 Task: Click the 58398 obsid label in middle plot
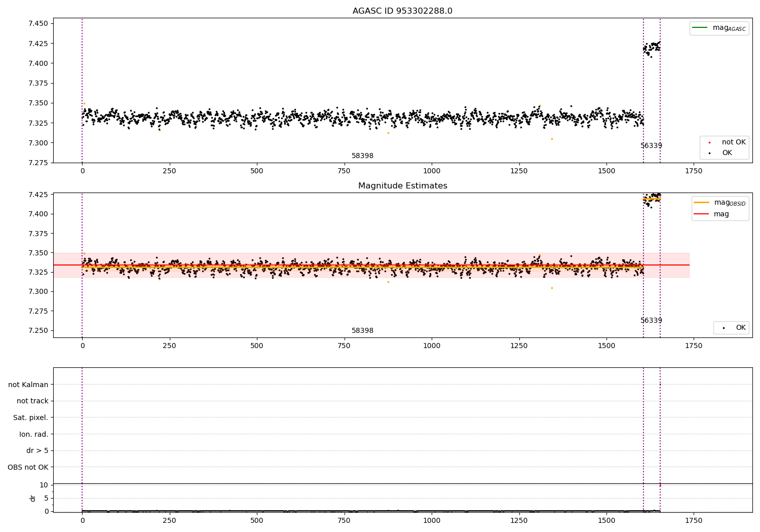point(362,331)
